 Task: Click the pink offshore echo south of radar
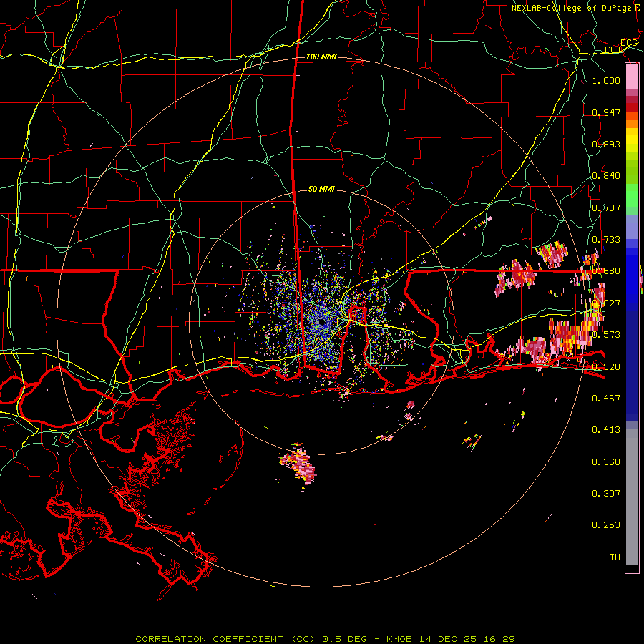[x=299, y=465]
